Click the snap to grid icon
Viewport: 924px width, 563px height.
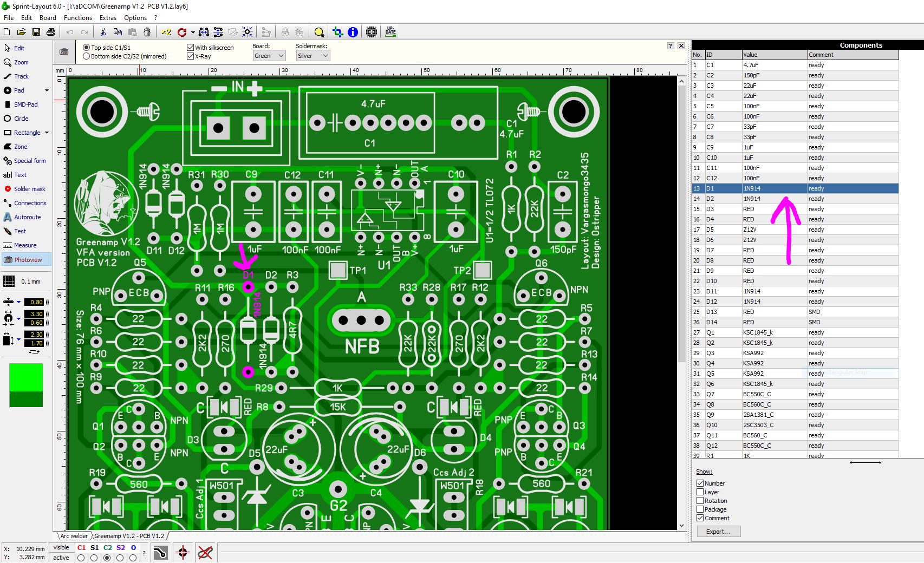[248, 32]
